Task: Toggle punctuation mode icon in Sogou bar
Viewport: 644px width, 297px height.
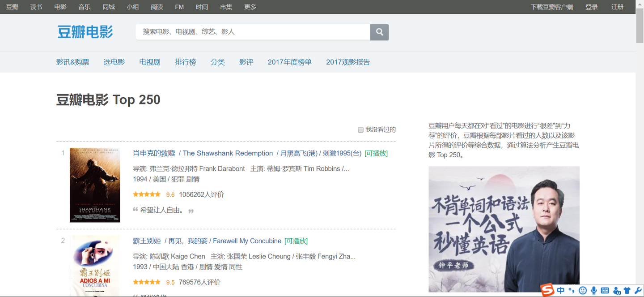Action: click(572, 291)
